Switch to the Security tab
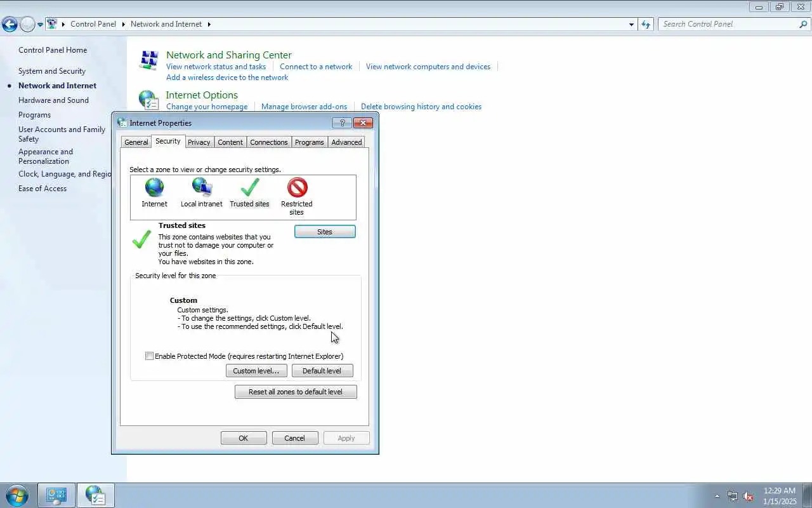This screenshot has height=508, width=812. pos(168,141)
